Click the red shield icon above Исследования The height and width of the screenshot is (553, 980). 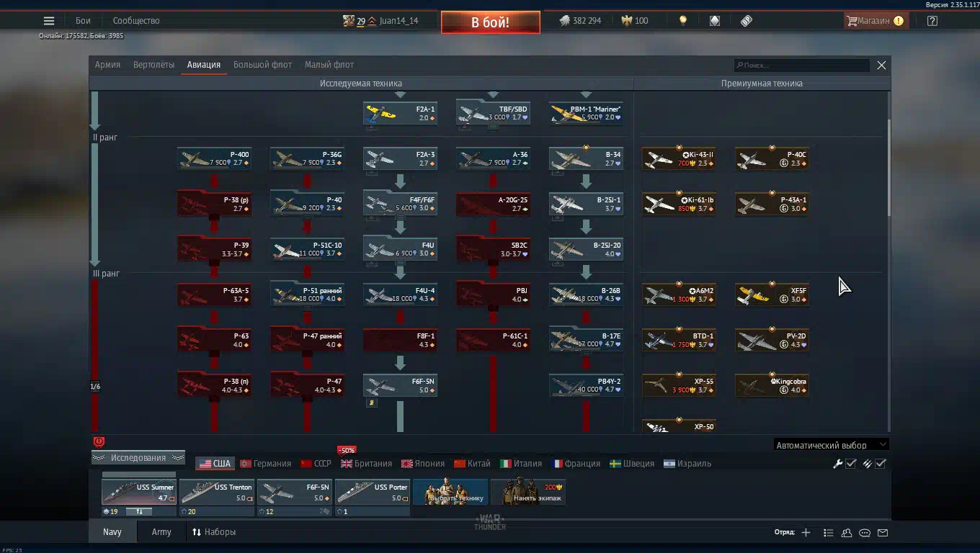point(99,442)
